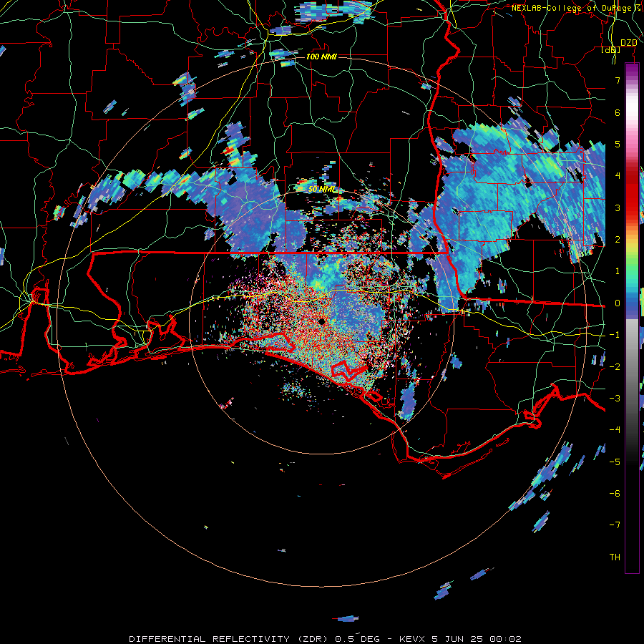
Task: Click the 50 NMI range ring label
Action: click(x=321, y=190)
